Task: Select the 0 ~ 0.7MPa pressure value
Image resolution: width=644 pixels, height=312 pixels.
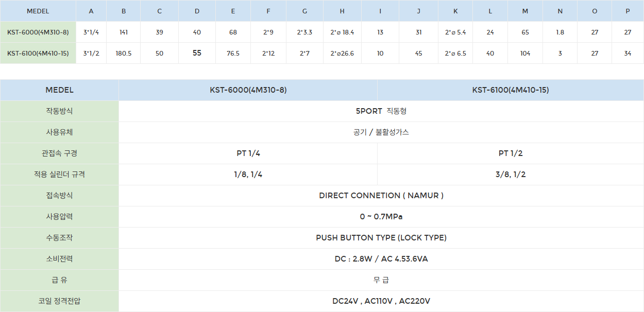Action: click(x=381, y=217)
